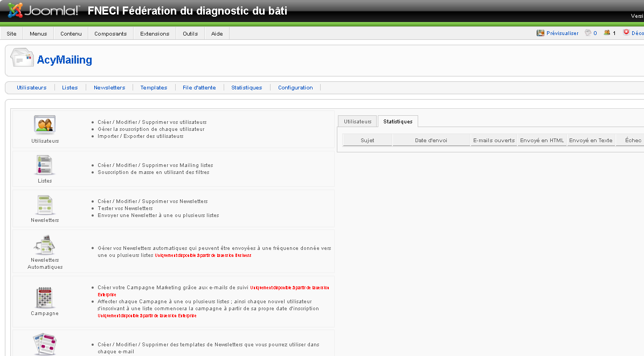
Task: Select the Statistiques tab
Action: click(398, 122)
